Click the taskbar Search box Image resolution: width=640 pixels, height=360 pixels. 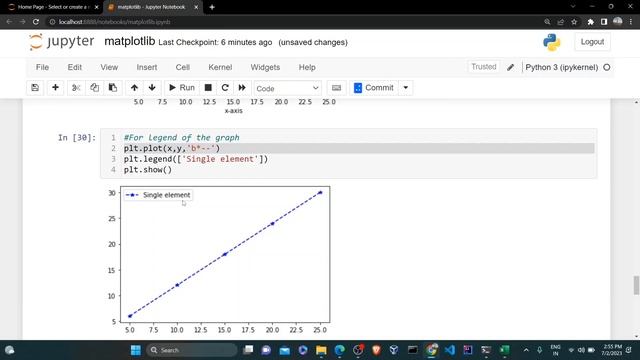click(x=191, y=350)
